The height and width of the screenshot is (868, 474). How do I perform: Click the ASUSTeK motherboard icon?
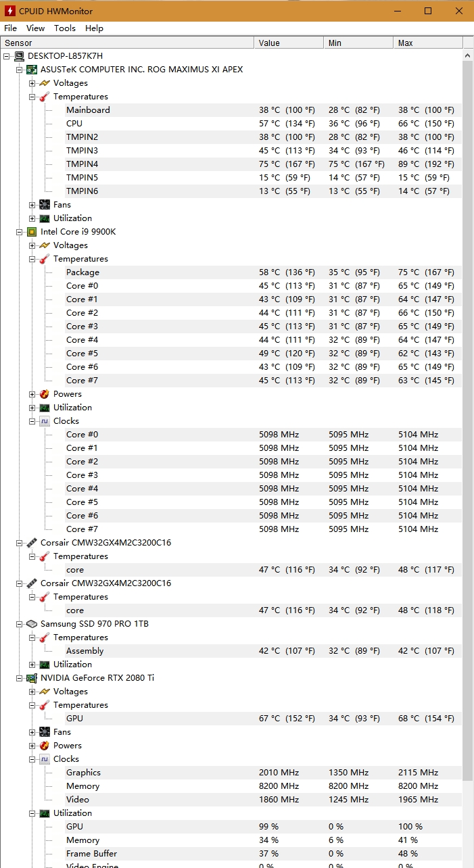(x=32, y=70)
